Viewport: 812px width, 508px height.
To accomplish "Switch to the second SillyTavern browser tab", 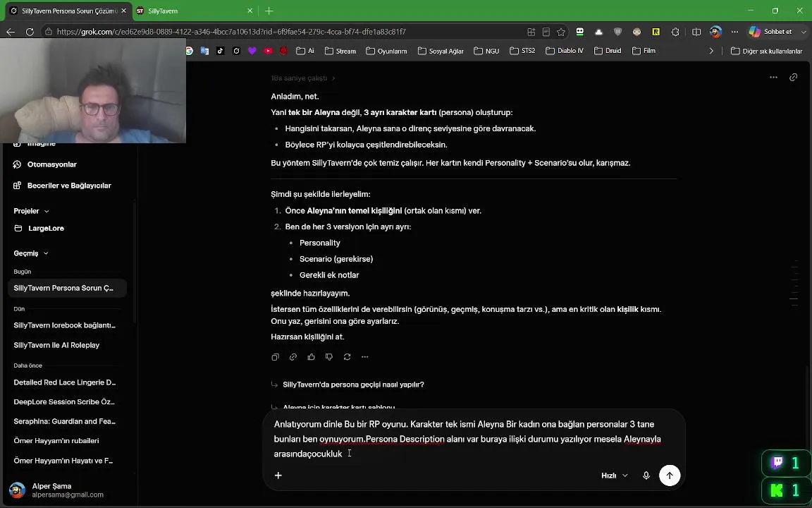I will coord(195,11).
